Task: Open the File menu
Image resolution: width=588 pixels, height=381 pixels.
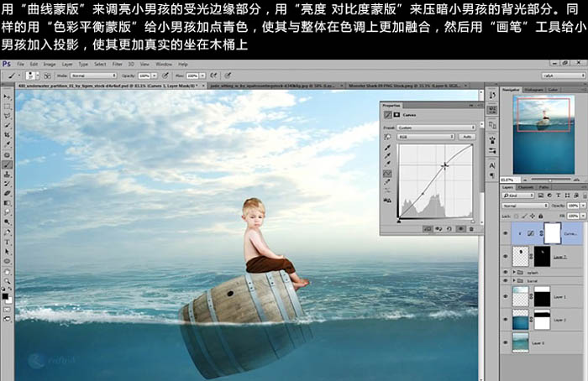Action: (x=20, y=65)
